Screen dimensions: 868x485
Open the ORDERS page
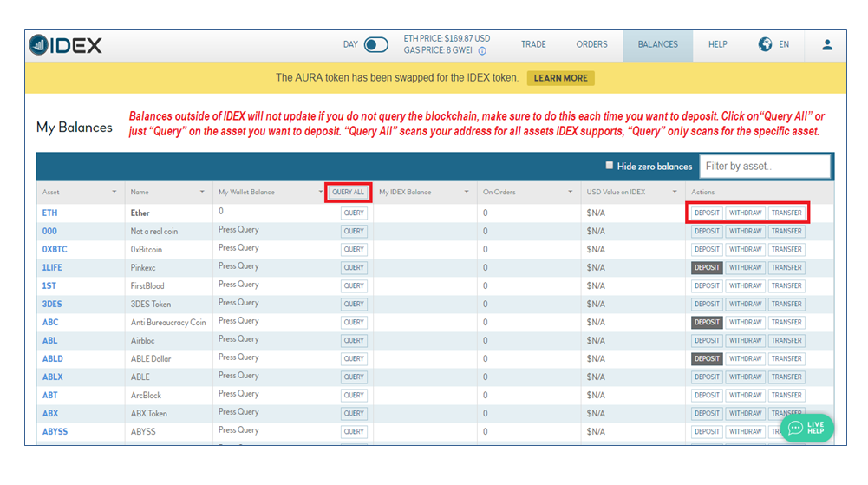591,44
